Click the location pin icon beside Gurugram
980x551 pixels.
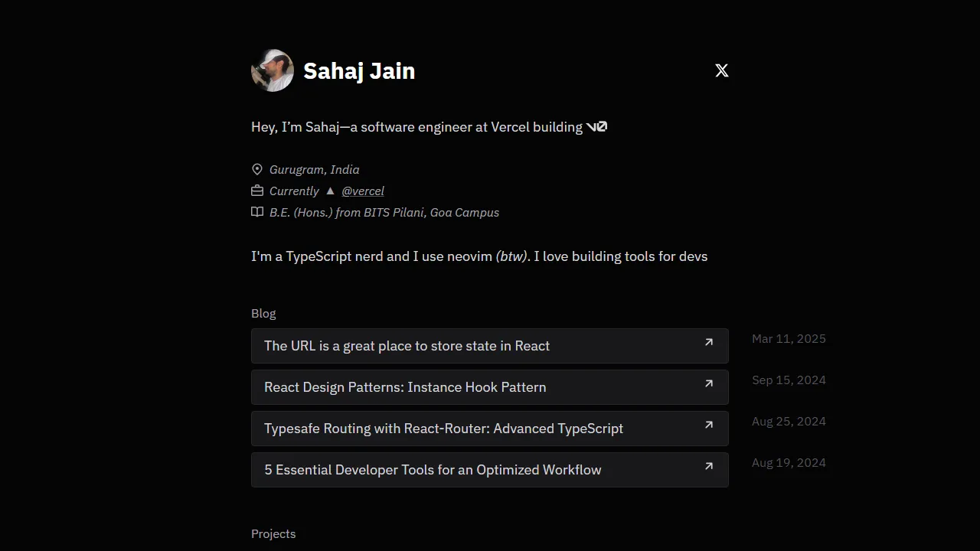257,169
